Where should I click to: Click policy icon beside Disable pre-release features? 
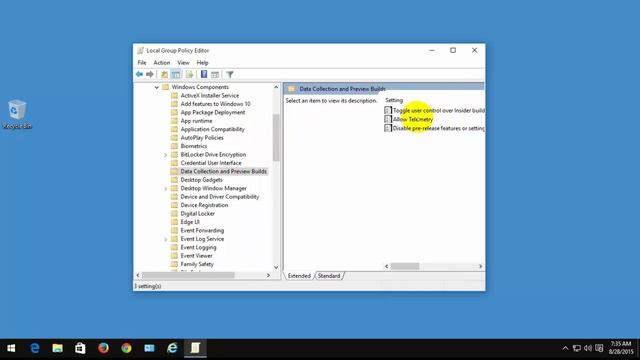[388, 128]
